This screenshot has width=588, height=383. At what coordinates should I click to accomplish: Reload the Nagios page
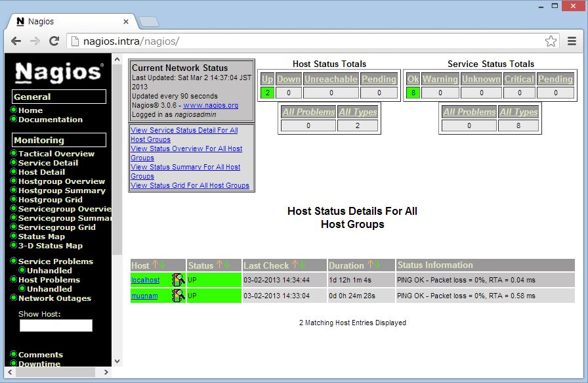pyautogui.click(x=54, y=41)
